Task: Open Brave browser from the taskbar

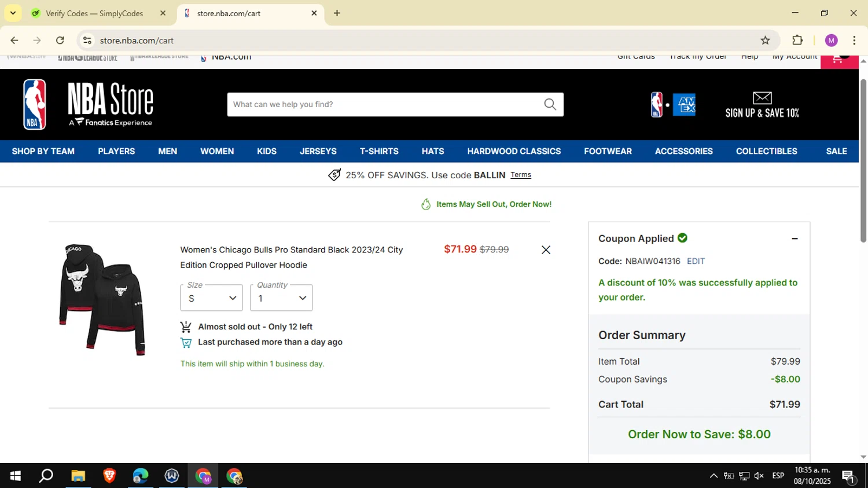Action: 109,476
